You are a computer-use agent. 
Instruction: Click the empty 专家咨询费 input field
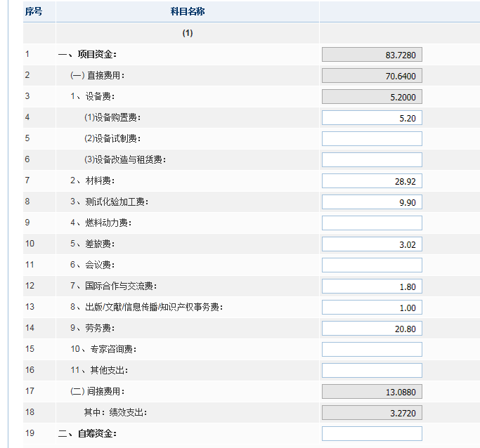pyautogui.click(x=372, y=350)
